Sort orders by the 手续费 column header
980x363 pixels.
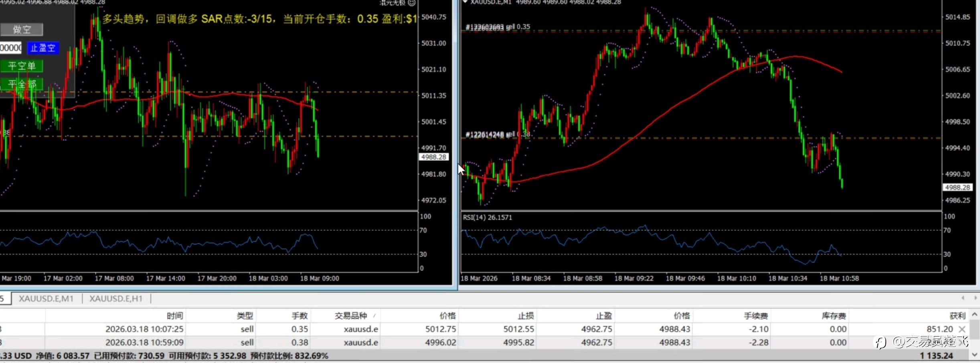(x=756, y=316)
